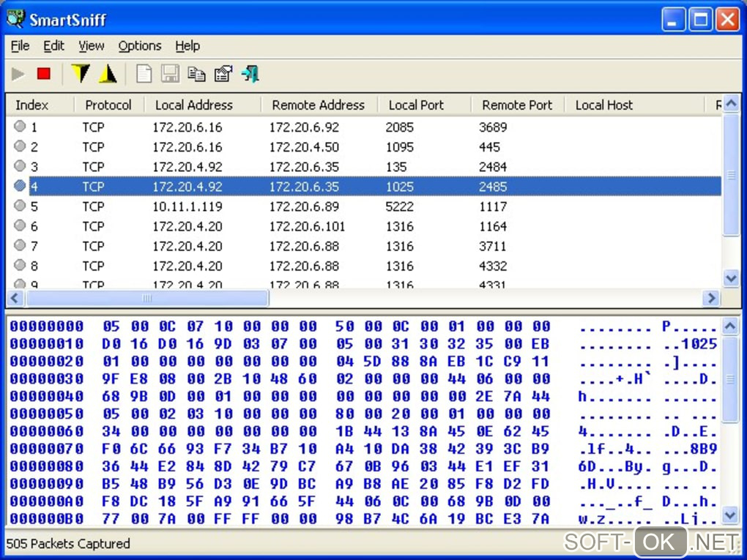Open the Options menu
Screen dimensions: 747x560
(x=140, y=45)
